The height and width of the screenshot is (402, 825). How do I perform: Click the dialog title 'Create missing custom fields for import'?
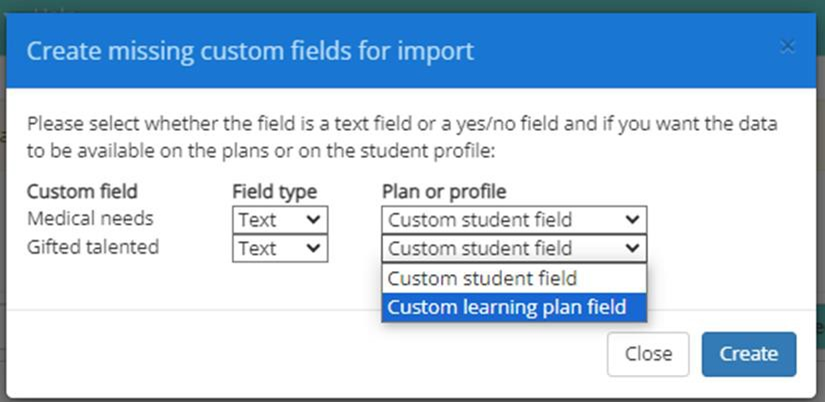[250, 52]
